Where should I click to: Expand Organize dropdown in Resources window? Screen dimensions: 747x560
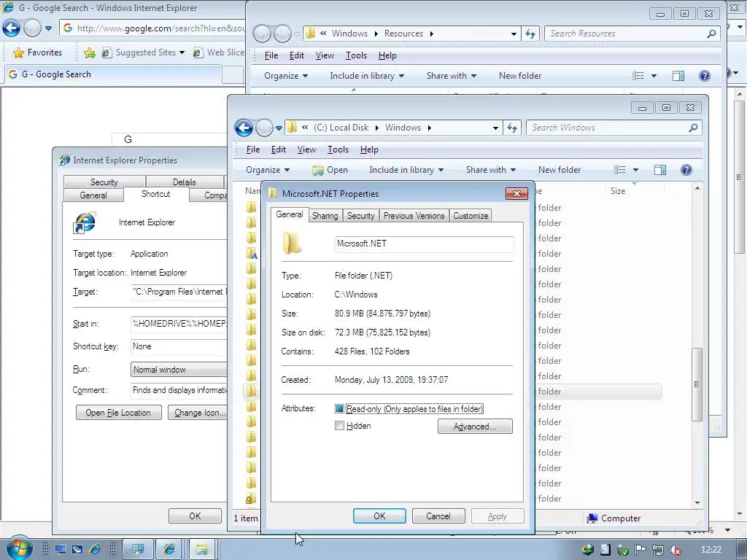(286, 76)
